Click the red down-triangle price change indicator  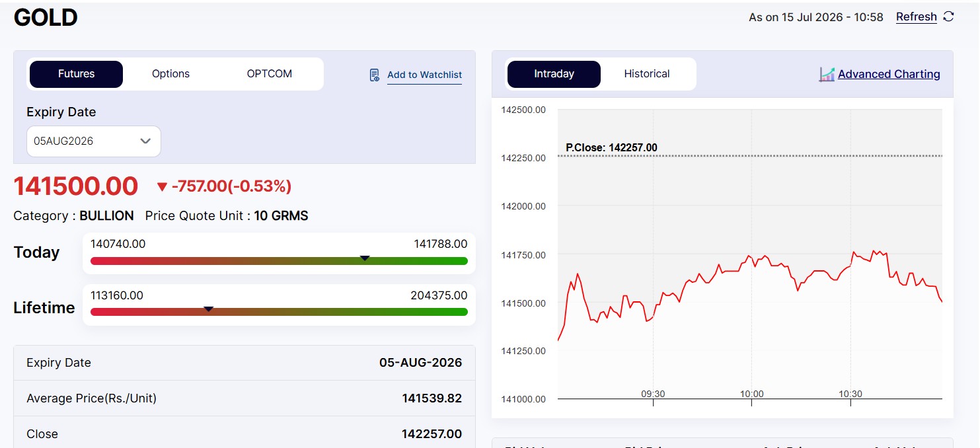(x=162, y=187)
